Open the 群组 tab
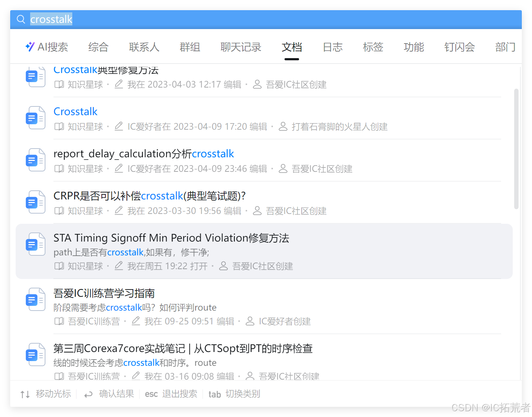Image resolution: width=532 pixels, height=417 pixels. (x=190, y=47)
